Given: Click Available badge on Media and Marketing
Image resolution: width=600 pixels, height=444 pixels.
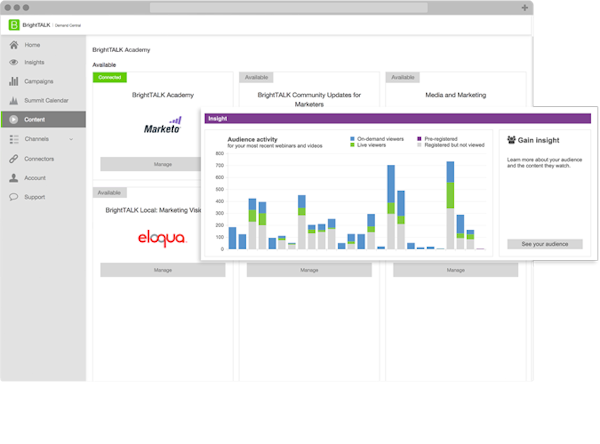Looking at the screenshot, I should [403, 77].
